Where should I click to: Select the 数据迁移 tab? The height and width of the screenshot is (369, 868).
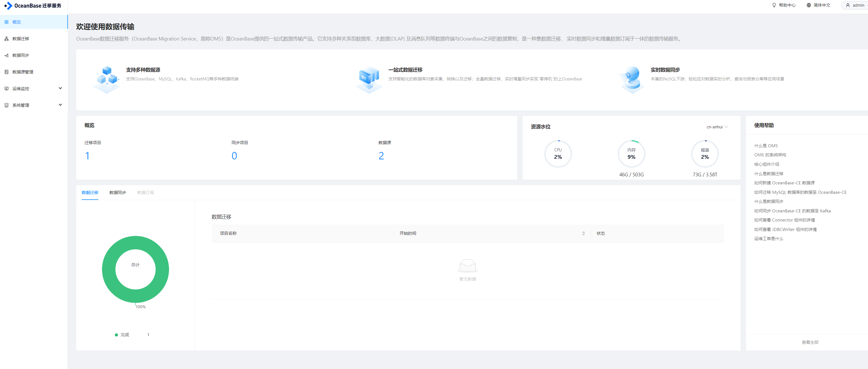click(90, 192)
